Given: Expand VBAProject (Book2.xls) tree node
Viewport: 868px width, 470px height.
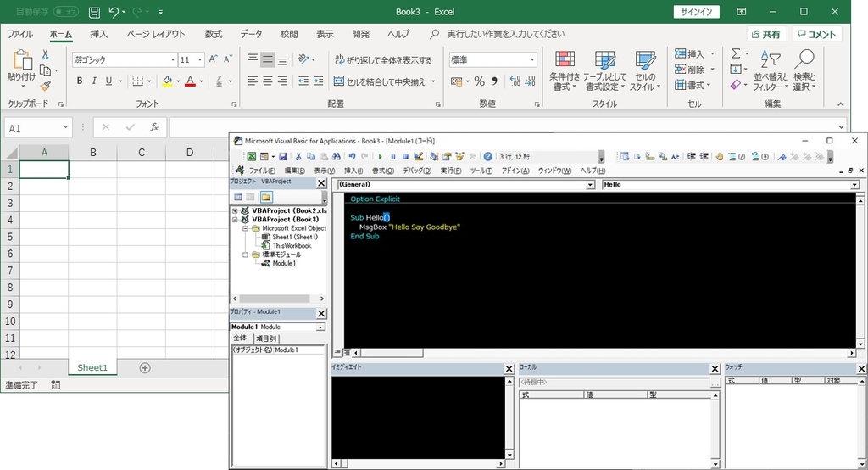Looking at the screenshot, I should pyautogui.click(x=235, y=210).
